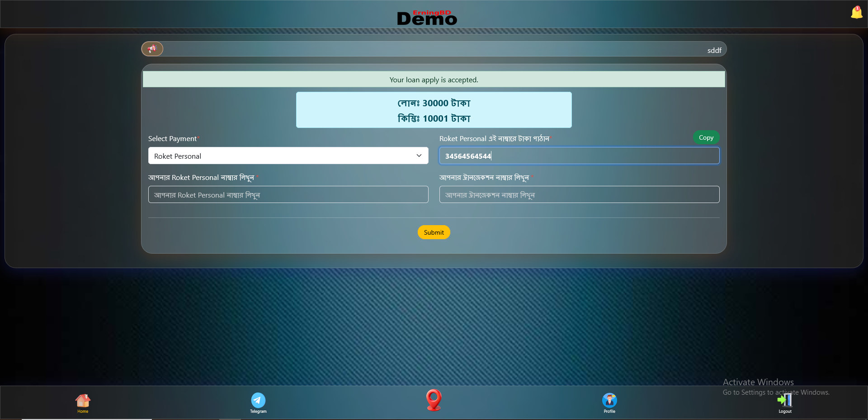Go to Home in bottom navigation
Image resolution: width=868 pixels, height=420 pixels.
tap(83, 402)
